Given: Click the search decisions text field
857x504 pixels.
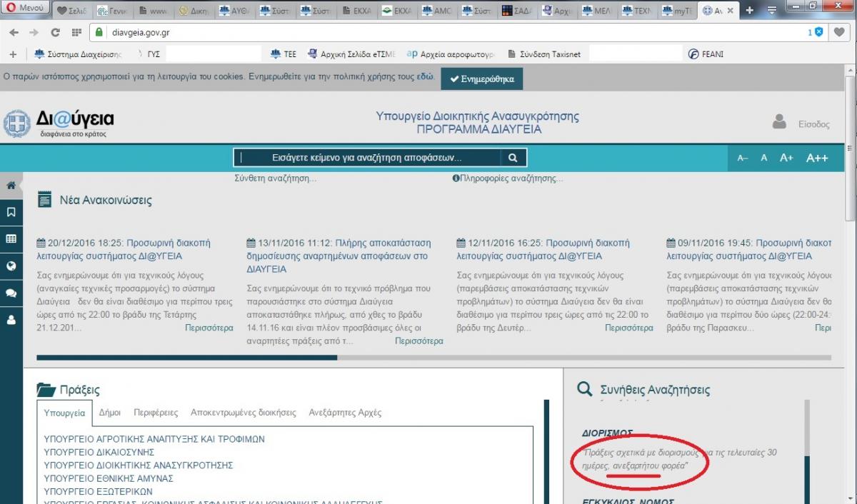Looking at the screenshot, I should pyautogui.click(x=367, y=158).
